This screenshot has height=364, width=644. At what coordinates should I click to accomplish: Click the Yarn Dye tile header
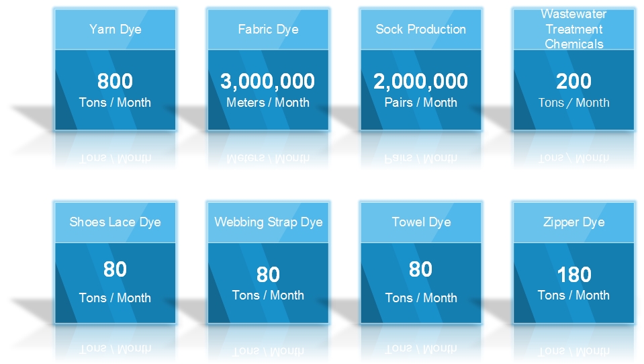click(115, 30)
